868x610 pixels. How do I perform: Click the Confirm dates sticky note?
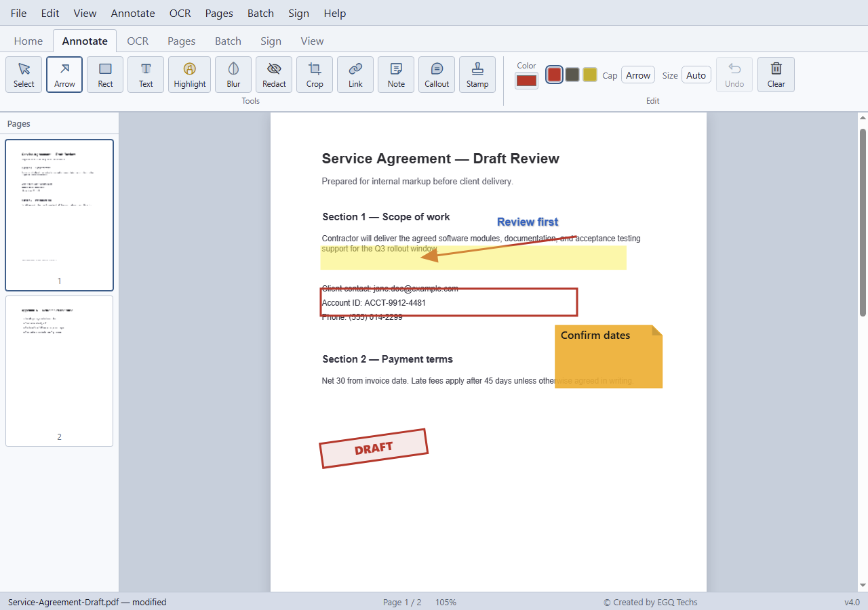[608, 357]
